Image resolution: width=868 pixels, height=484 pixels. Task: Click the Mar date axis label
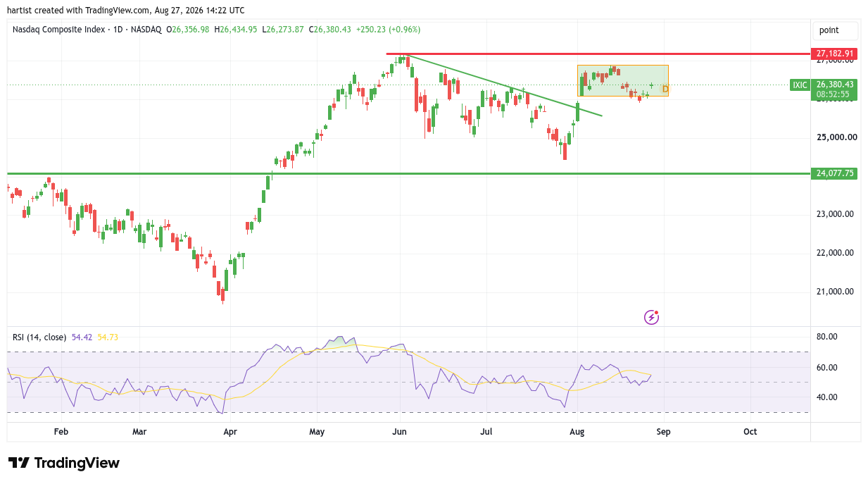(139, 432)
